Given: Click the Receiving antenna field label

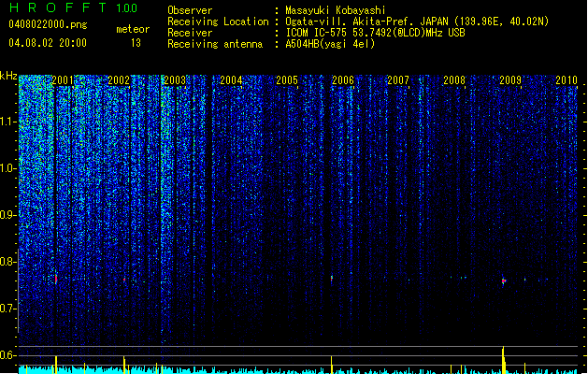Looking at the screenshot, I should (215, 44).
